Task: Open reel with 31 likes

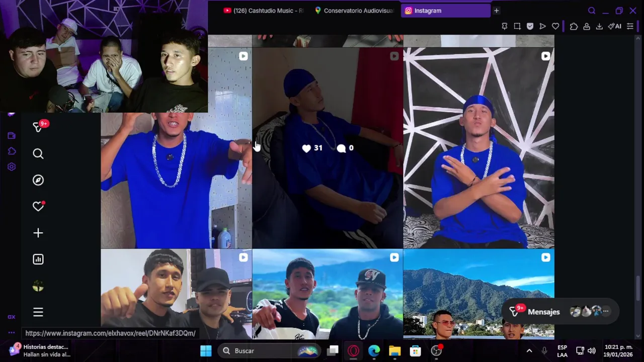Action: coord(328,148)
